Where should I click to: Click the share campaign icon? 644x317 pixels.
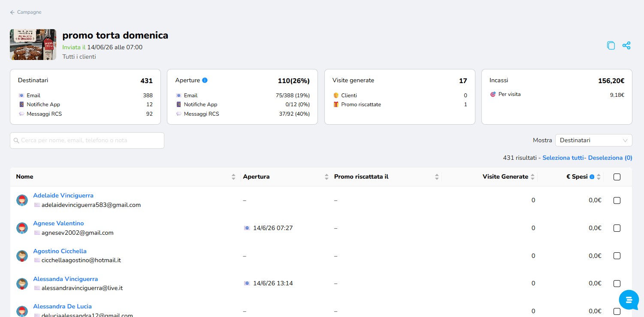(x=626, y=45)
